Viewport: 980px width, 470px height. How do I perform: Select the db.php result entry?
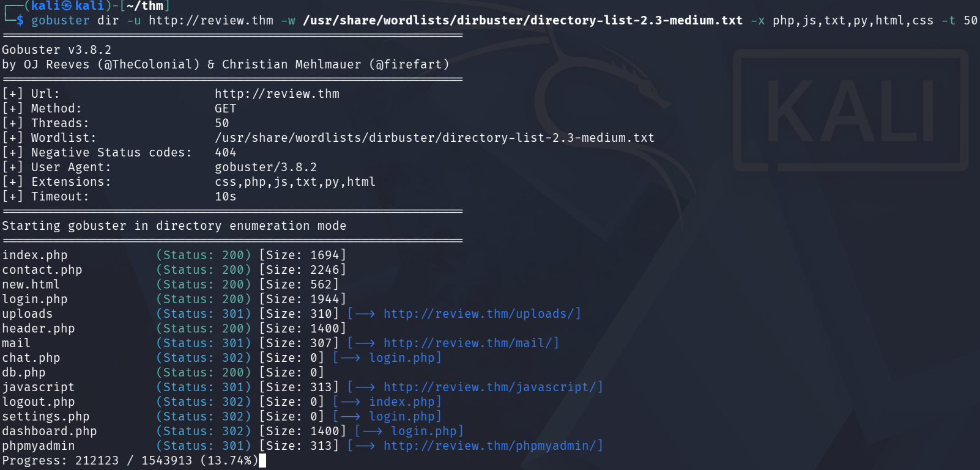24,372
